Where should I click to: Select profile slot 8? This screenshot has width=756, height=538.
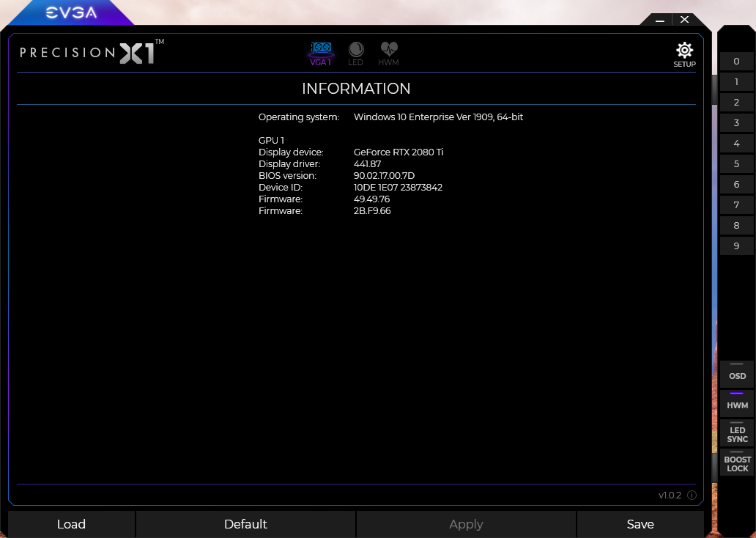point(736,225)
